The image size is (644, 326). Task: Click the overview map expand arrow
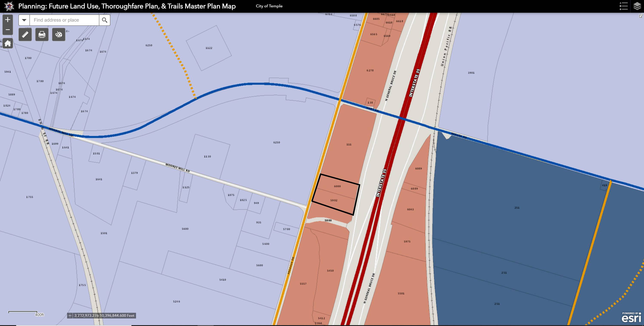[641, 16]
